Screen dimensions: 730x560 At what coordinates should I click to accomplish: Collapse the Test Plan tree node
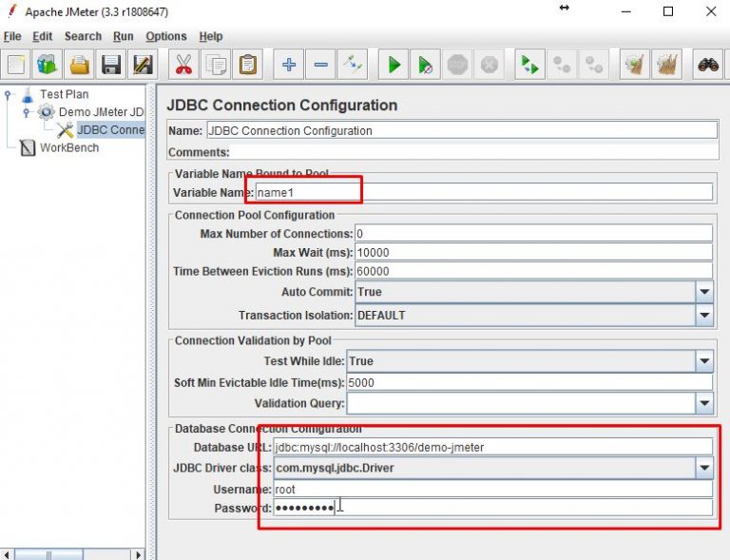click(x=10, y=95)
